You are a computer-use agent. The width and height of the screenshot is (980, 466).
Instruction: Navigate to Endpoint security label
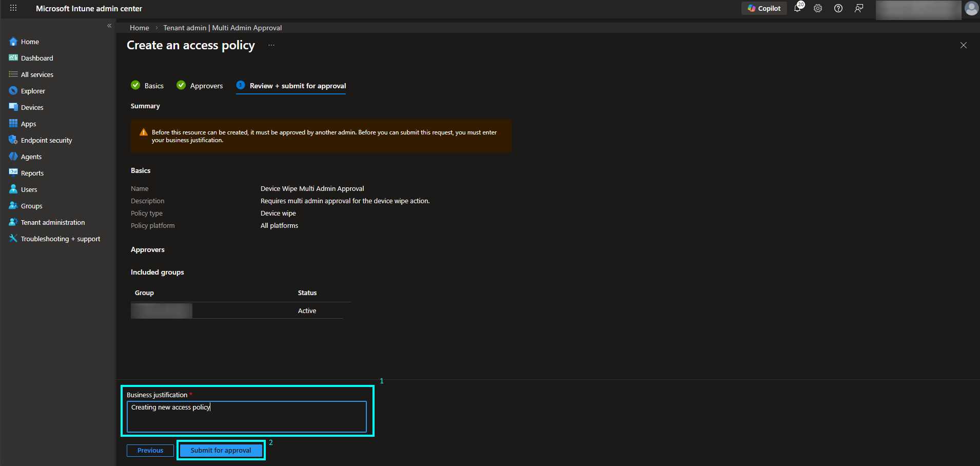click(47, 140)
